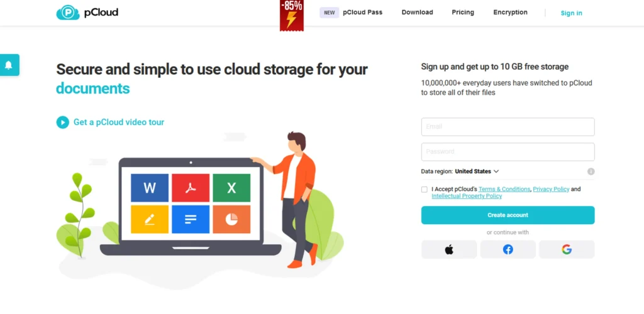Open the Download menu item
The image size is (644, 314).
tap(418, 13)
